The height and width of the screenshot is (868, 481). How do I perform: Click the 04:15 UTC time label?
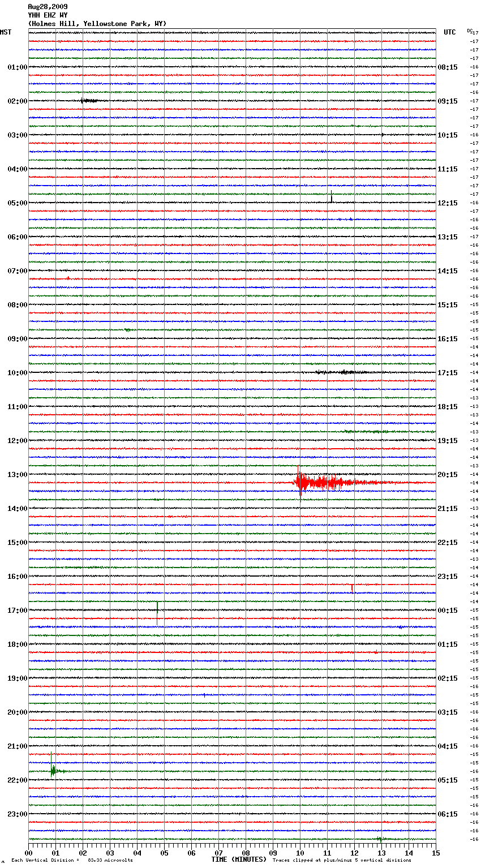(x=448, y=746)
